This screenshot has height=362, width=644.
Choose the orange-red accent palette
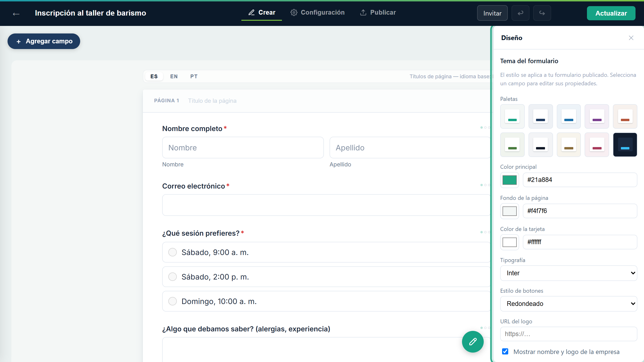[625, 116]
